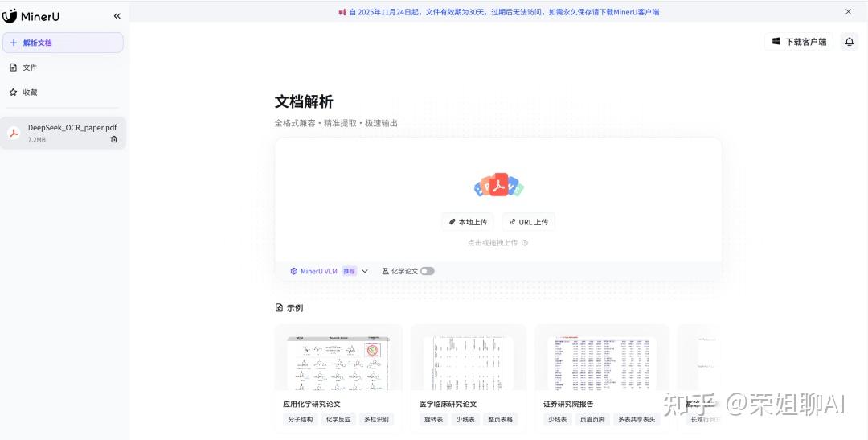Open the 收藏 favorites menu item
The width and height of the screenshot is (868, 440).
[x=30, y=93]
